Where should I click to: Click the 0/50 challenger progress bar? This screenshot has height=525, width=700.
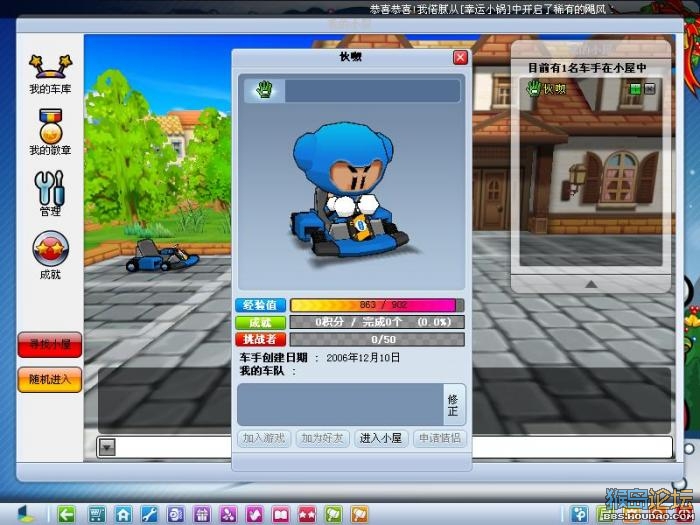[x=377, y=339]
